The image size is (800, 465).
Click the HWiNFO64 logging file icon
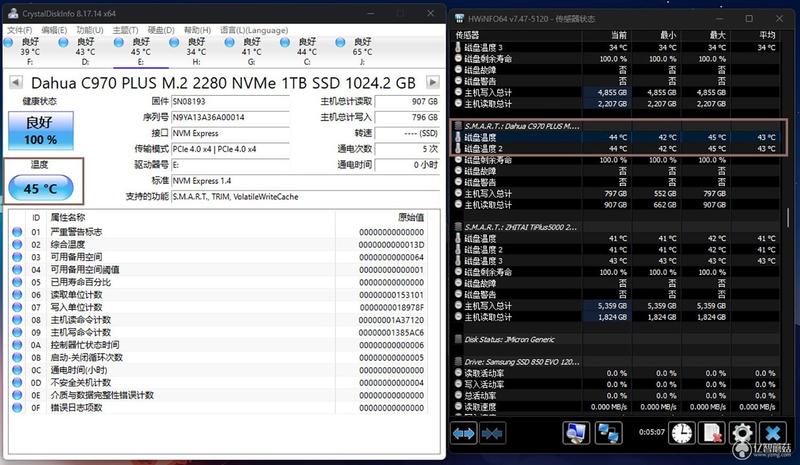pos(712,433)
